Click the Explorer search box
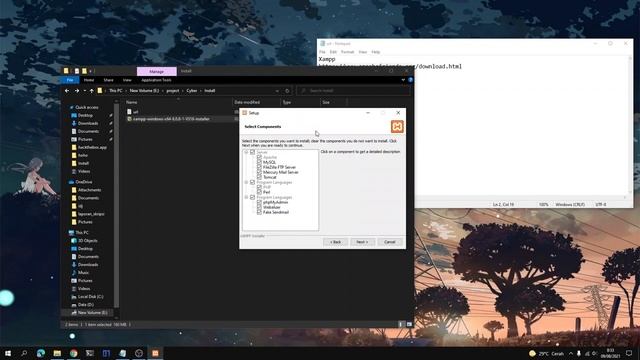 click(x=353, y=91)
